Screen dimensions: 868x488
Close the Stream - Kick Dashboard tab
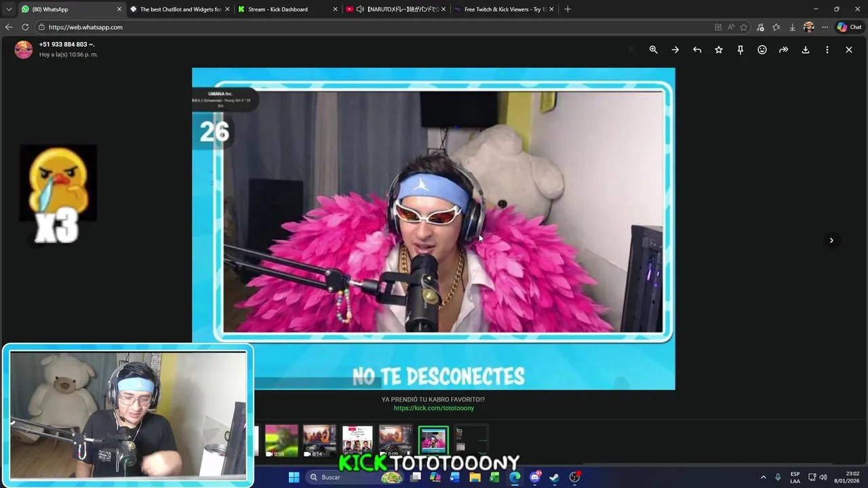point(335,9)
